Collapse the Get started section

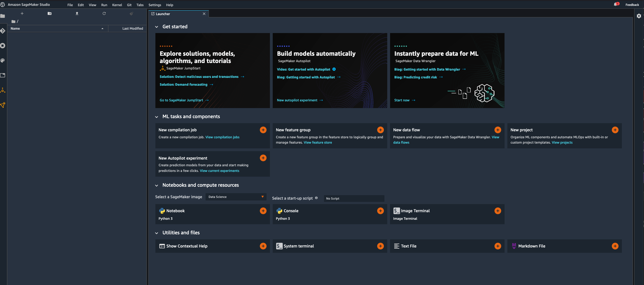(157, 27)
